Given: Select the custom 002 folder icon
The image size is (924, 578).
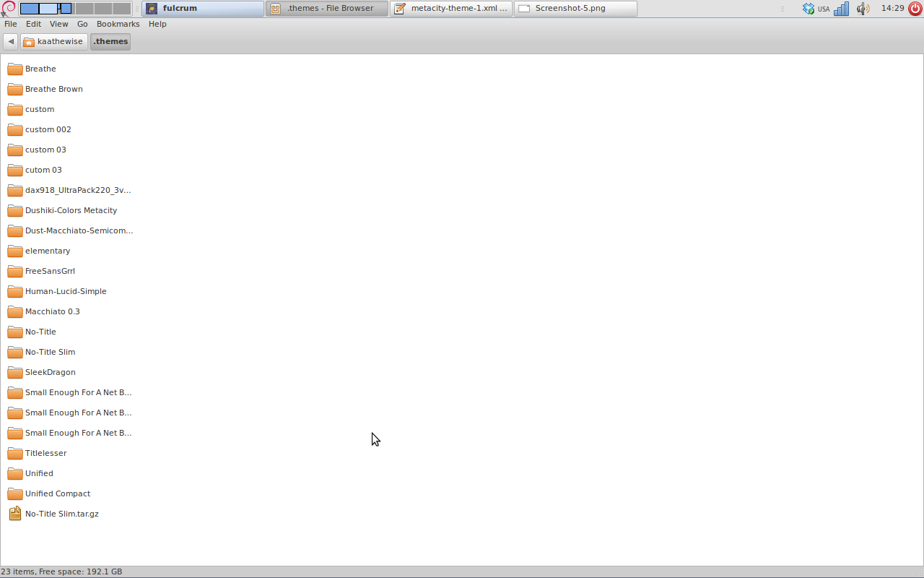Looking at the screenshot, I should tap(15, 129).
